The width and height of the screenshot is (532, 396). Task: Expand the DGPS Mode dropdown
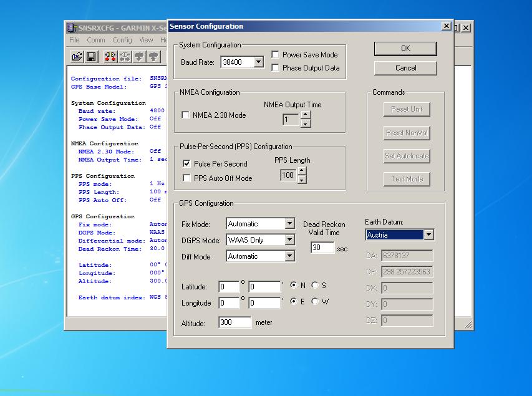point(290,239)
